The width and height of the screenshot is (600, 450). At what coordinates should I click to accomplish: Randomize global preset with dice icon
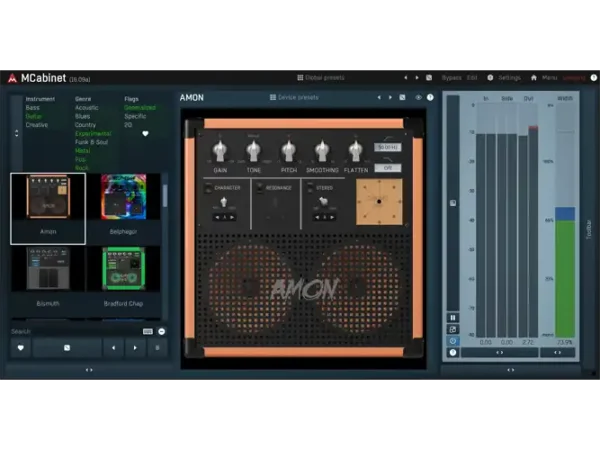tap(429, 78)
